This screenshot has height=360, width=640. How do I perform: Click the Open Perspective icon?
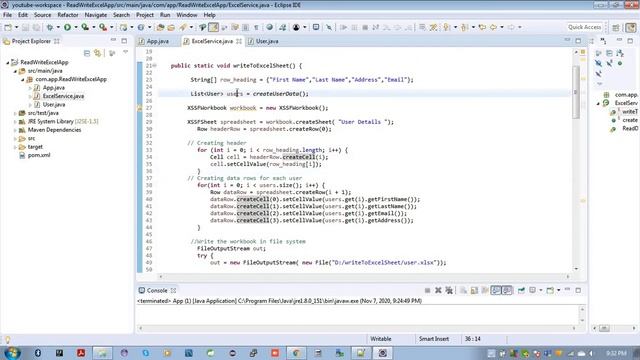coord(616,27)
